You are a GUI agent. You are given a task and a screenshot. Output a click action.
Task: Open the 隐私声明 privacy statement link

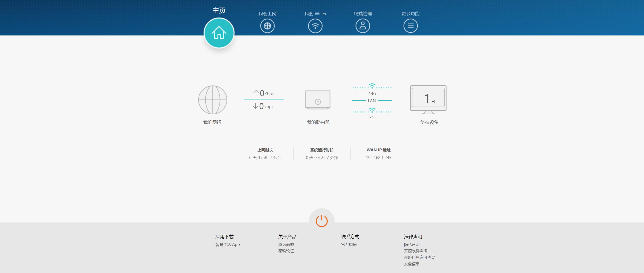411,244
